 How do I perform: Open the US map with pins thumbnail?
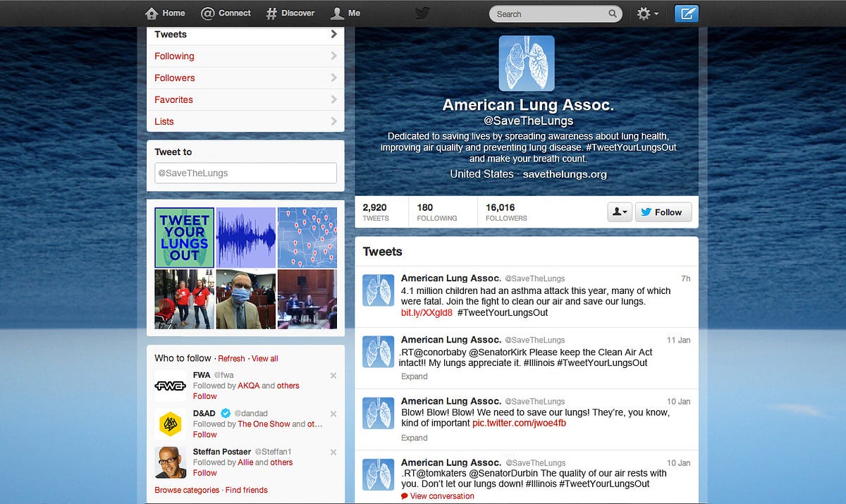tap(307, 238)
